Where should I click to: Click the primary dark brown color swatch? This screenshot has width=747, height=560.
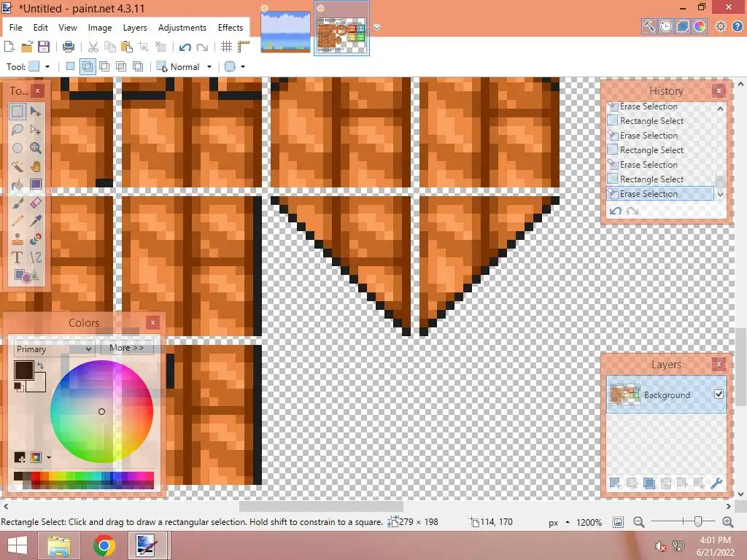(23, 370)
